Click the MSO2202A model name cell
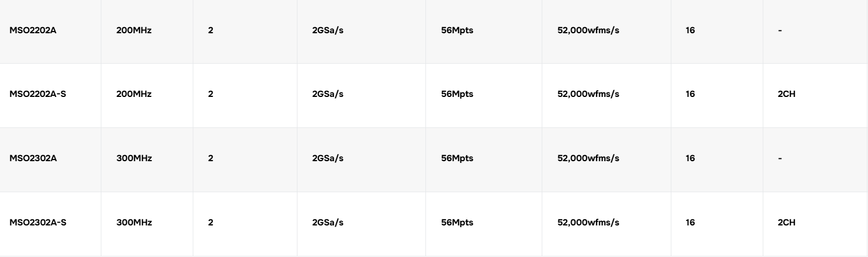The image size is (868, 257). point(33,30)
